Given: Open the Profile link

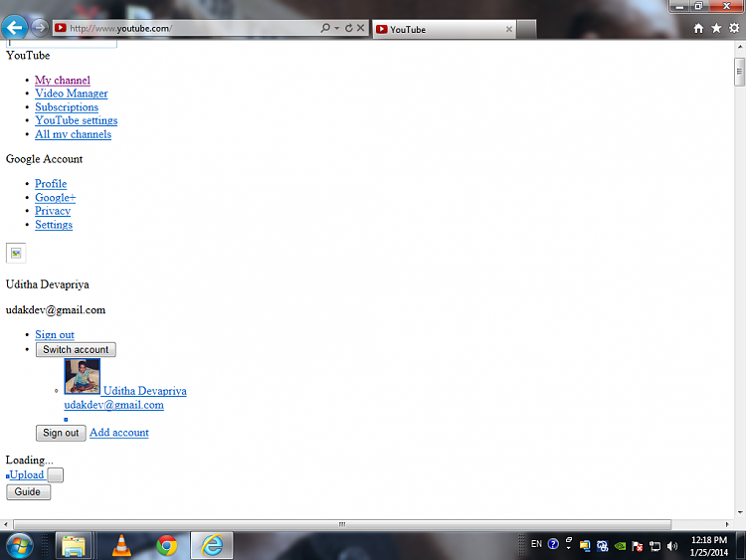Looking at the screenshot, I should point(51,184).
